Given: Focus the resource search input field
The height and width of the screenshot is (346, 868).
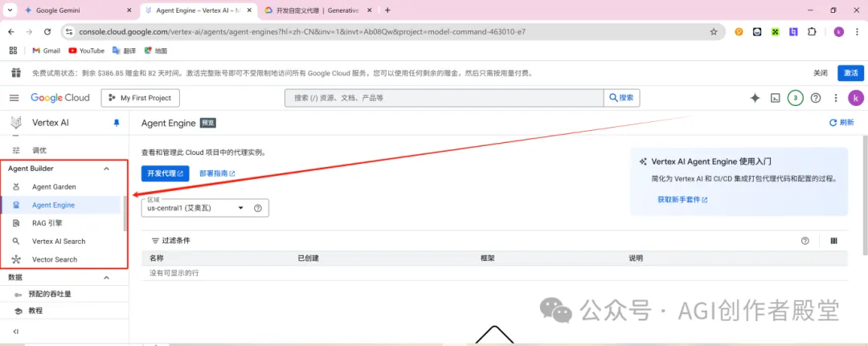Looking at the screenshot, I should 444,98.
